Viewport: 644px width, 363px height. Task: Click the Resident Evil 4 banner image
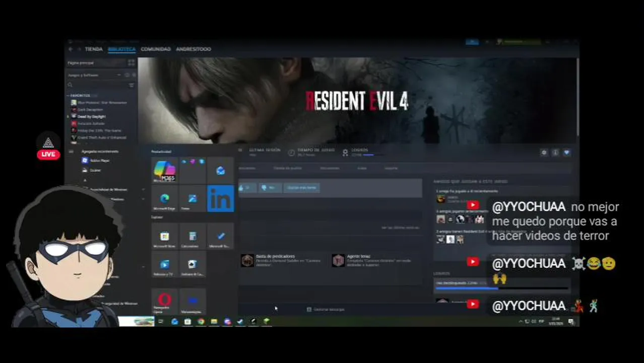click(x=358, y=101)
